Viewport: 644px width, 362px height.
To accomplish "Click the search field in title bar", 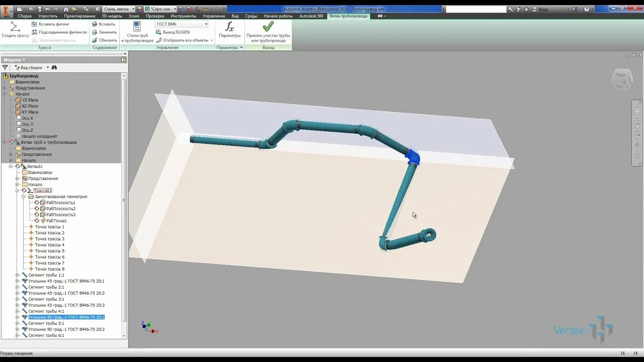I will [x=476, y=9].
